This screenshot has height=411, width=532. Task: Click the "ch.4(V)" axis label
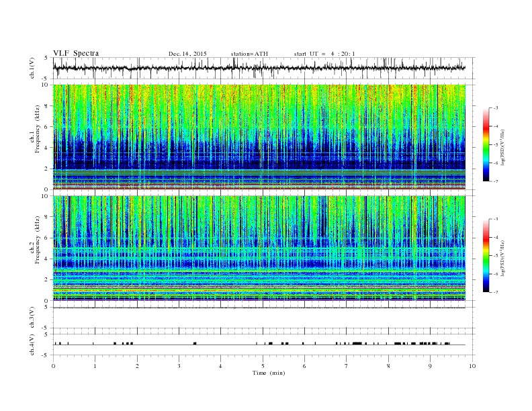tap(32, 345)
